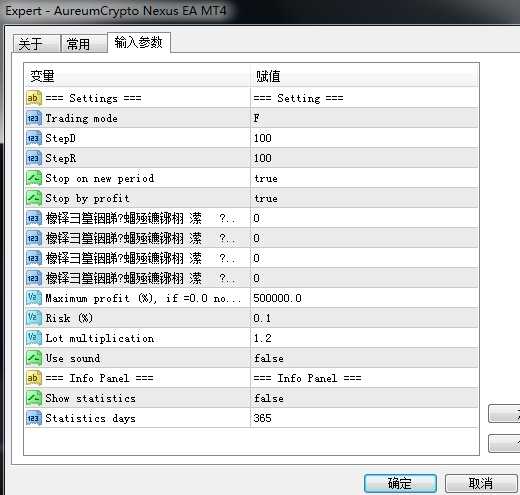Click the string icon beside === Info Panel ===

[x=34, y=378]
